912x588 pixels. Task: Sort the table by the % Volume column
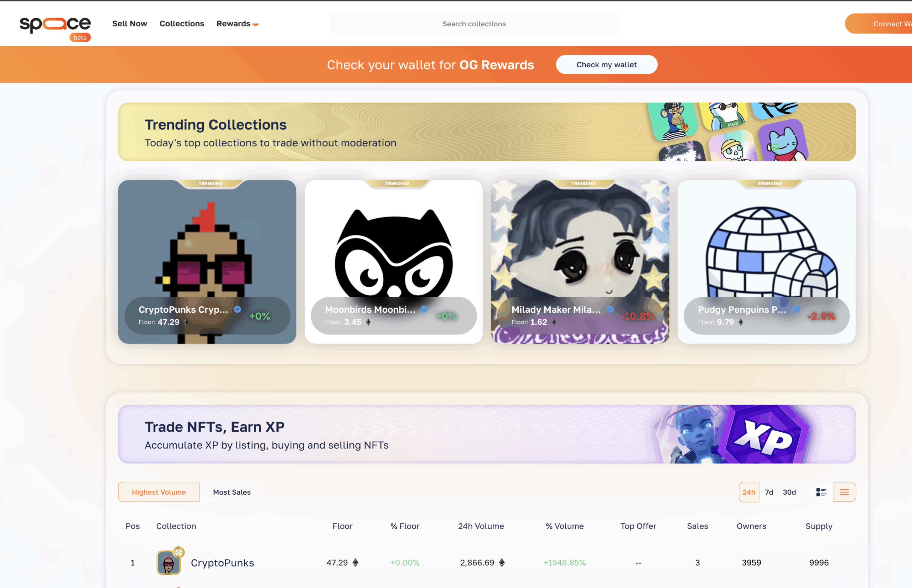tap(565, 526)
